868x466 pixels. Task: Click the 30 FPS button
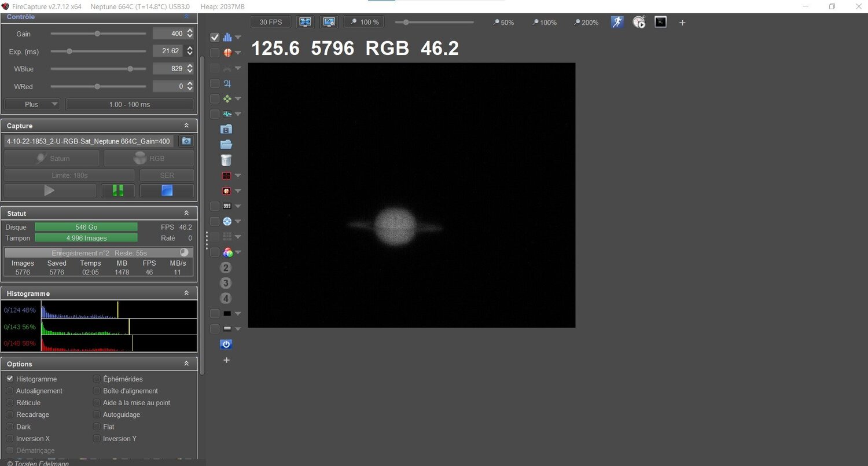(x=271, y=22)
